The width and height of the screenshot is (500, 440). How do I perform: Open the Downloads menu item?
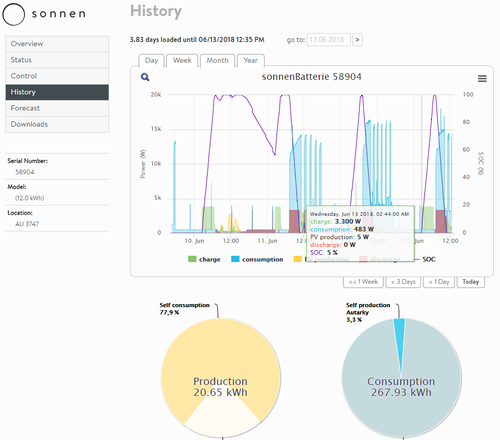(x=57, y=124)
